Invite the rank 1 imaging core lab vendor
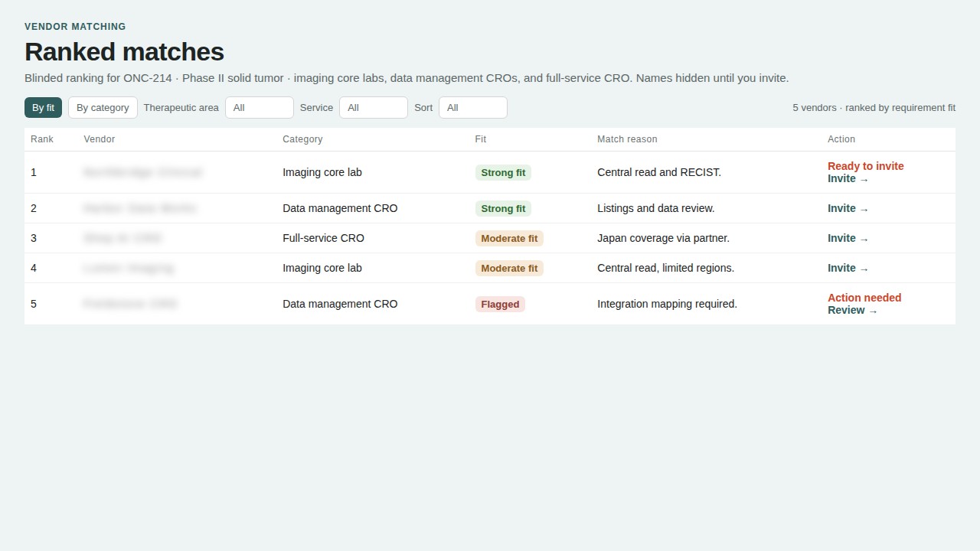 (848, 179)
